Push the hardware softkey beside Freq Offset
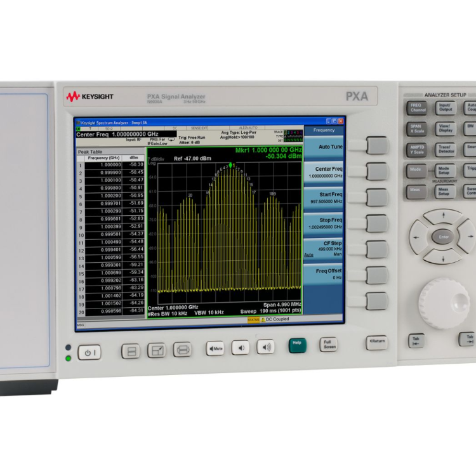476x476 pixels. pyautogui.click(x=377, y=275)
